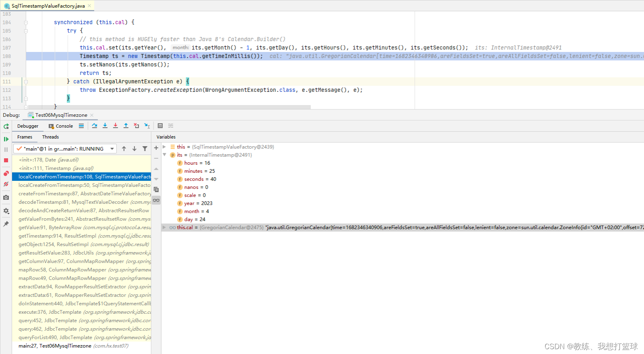The image size is (644, 354).
Task: Show execution point icon
Action: tap(81, 126)
